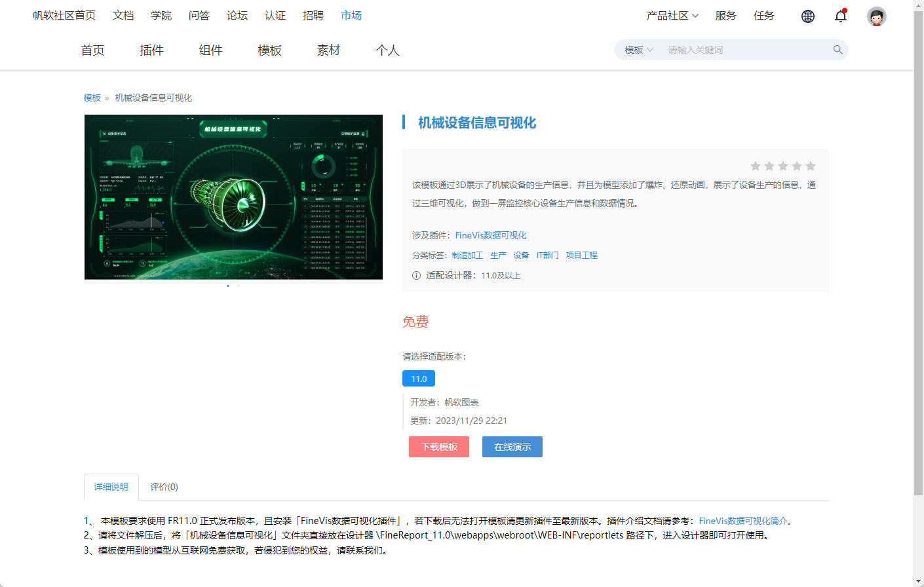
Task: Open the 任务 menu item
Action: tap(764, 16)
